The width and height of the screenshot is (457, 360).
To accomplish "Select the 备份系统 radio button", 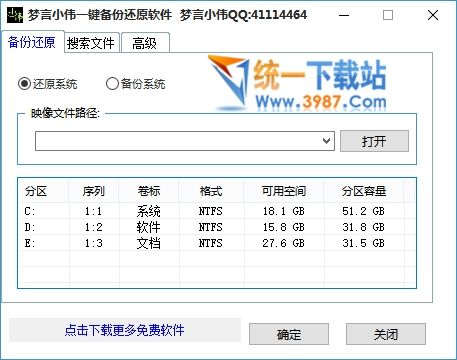I will [112, 84].
